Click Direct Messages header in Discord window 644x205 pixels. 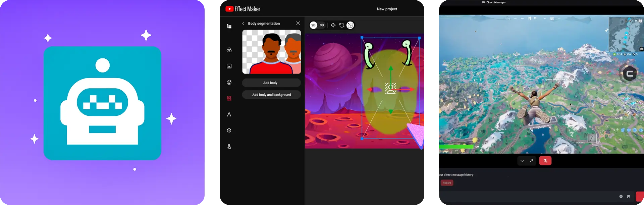[494, 2]
